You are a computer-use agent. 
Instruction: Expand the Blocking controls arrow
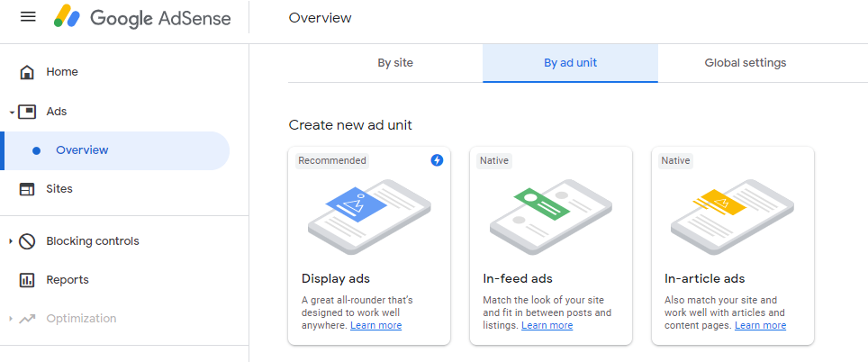(x=11, y=241)
